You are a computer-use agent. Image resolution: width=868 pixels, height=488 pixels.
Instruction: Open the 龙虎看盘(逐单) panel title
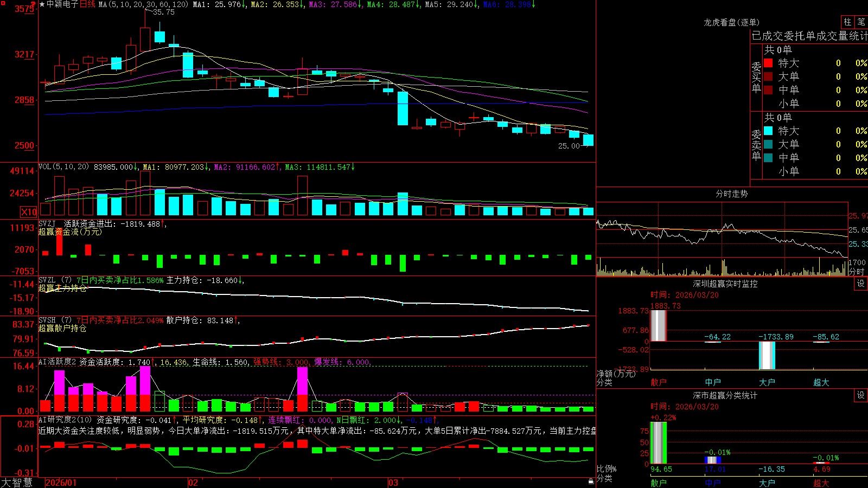pyautogui.click(x=731, y=22)
